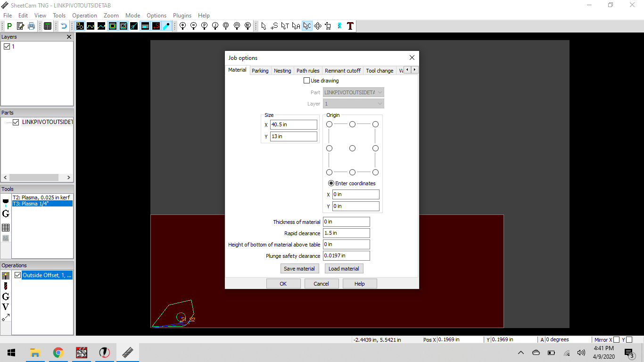Toggle the Outside Offset operation checkbox
The image size is (644, 362).
coord(18,275)
